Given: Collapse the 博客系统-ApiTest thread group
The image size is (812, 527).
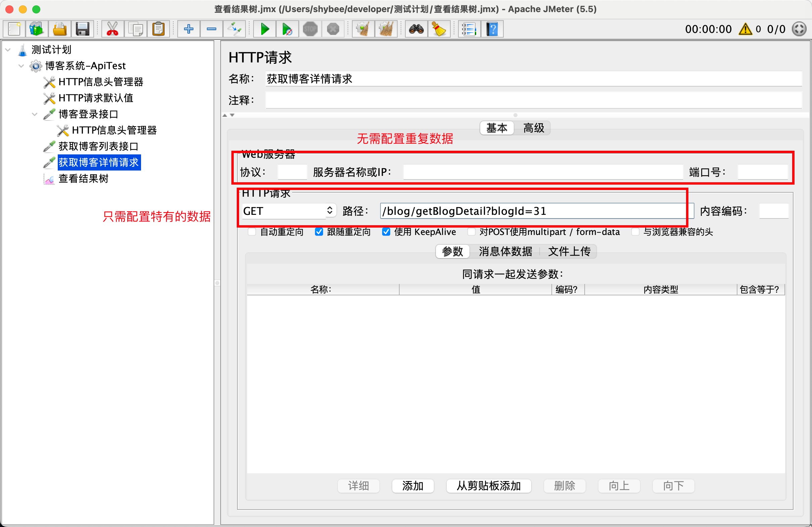Looking at the screenshot, I should 21,66.
